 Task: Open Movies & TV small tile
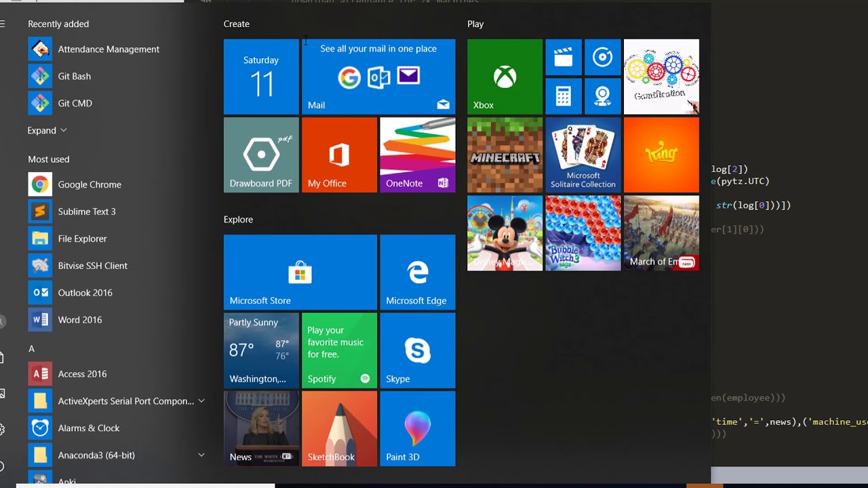564,57
